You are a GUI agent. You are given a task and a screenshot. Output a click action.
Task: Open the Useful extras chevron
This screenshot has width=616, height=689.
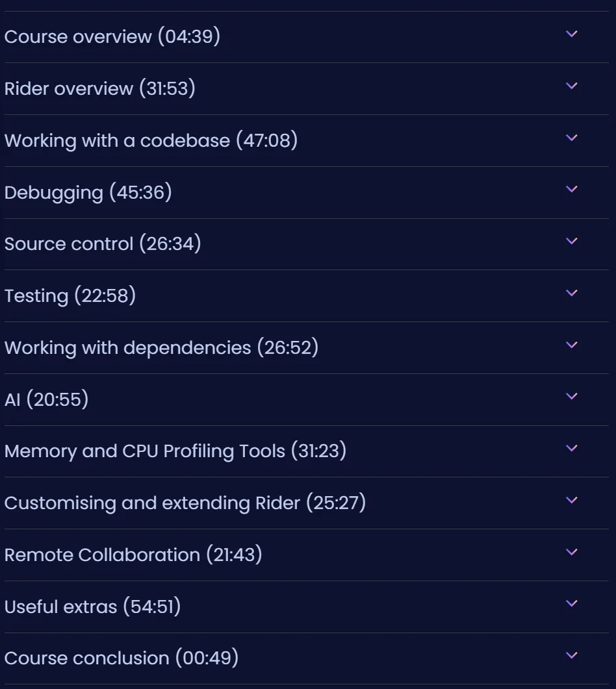tap(571, 603)
